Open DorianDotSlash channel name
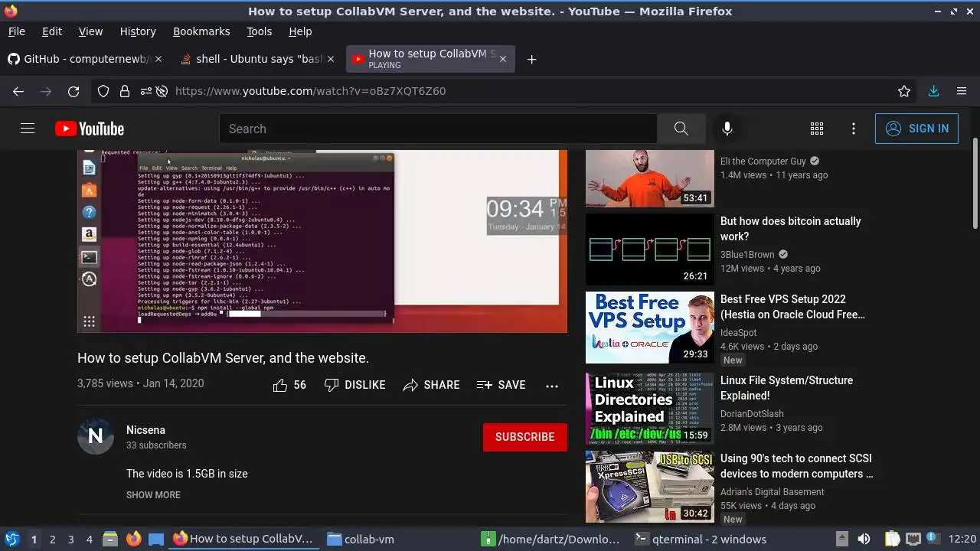The height and width of the screenshot is (551, 980). 752,414
